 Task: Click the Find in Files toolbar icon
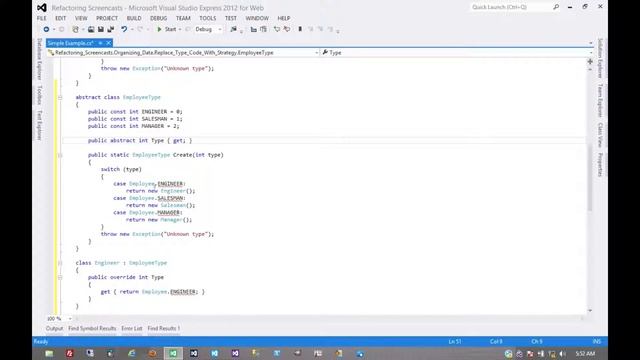click(x=233, y=29)
